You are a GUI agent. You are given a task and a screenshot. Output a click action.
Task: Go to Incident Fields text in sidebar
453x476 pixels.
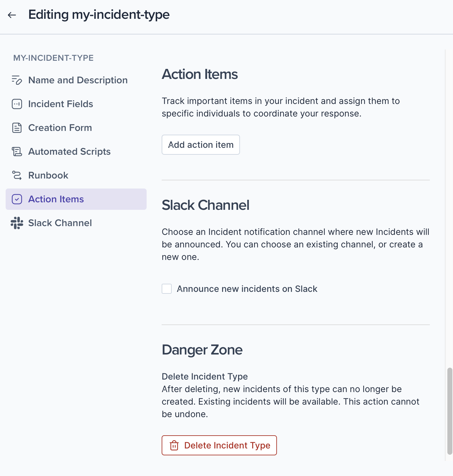click(61, 104)
